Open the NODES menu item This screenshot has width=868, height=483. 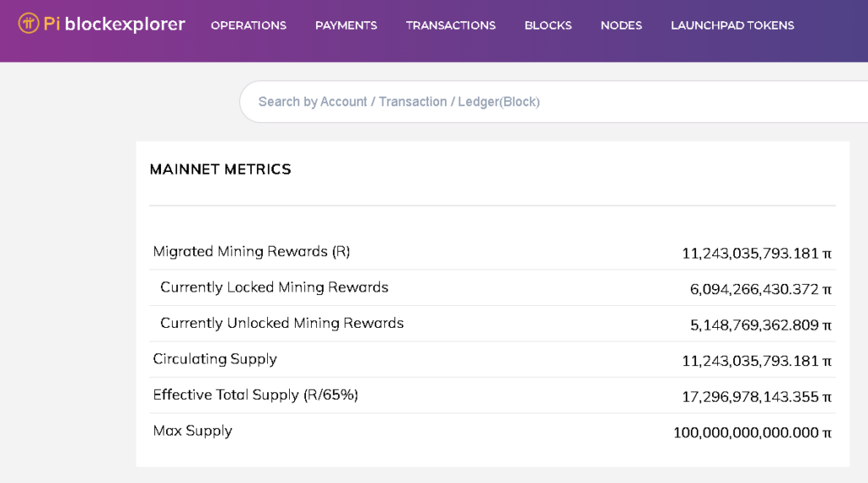[x=621, y=25]
